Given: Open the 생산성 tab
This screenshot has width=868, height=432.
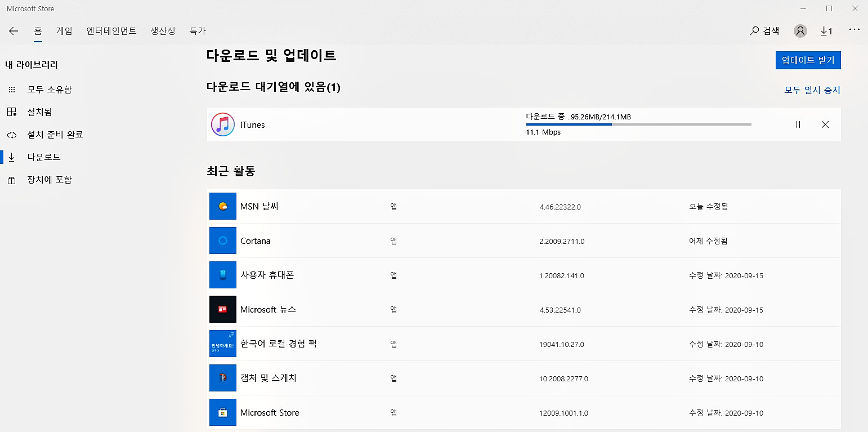Looking at the screenshot, I should click(163, 31).
